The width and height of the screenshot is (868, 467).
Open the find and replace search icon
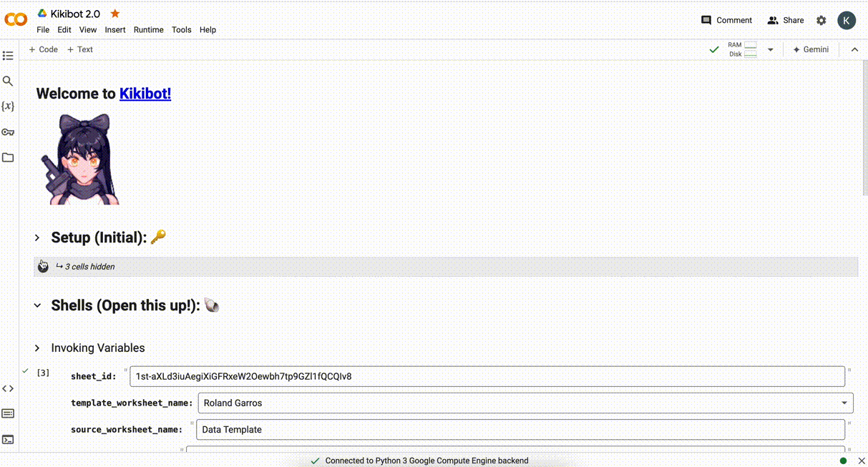(8, 82)
